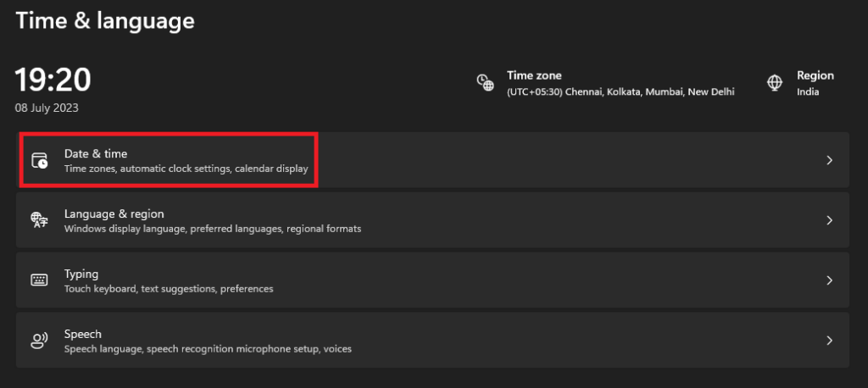This screenshot has width=868, height=388.
Task: Click the chevron on the Speech row
Action: click(829, 341)
